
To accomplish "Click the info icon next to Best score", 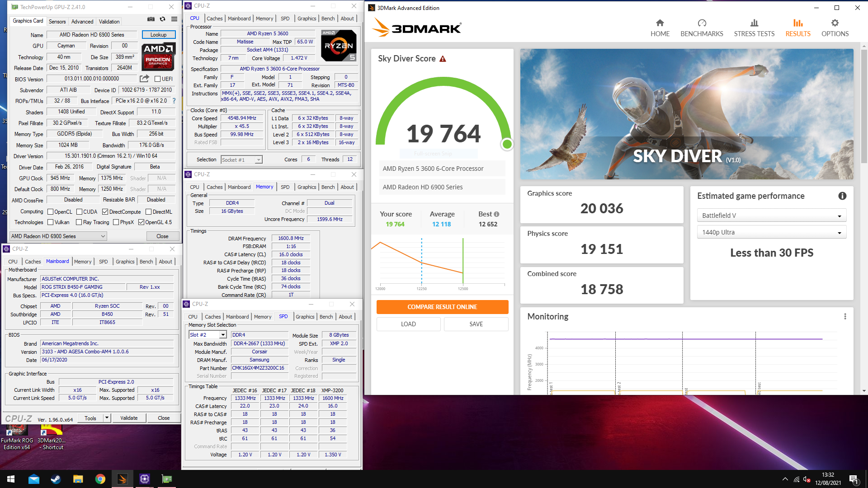I will pyautogui.click(x=496, y=214).
